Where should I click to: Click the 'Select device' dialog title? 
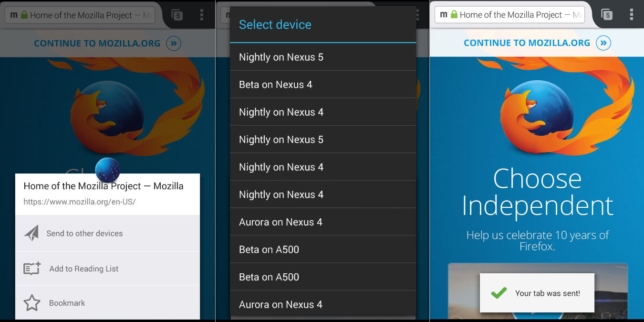click(275, 25)
